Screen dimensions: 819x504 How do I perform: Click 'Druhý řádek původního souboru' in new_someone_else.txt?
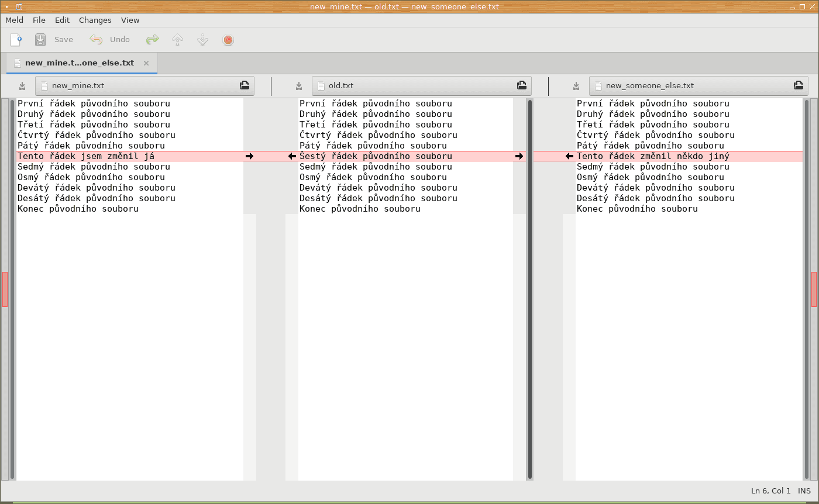[x=653, y=114]
